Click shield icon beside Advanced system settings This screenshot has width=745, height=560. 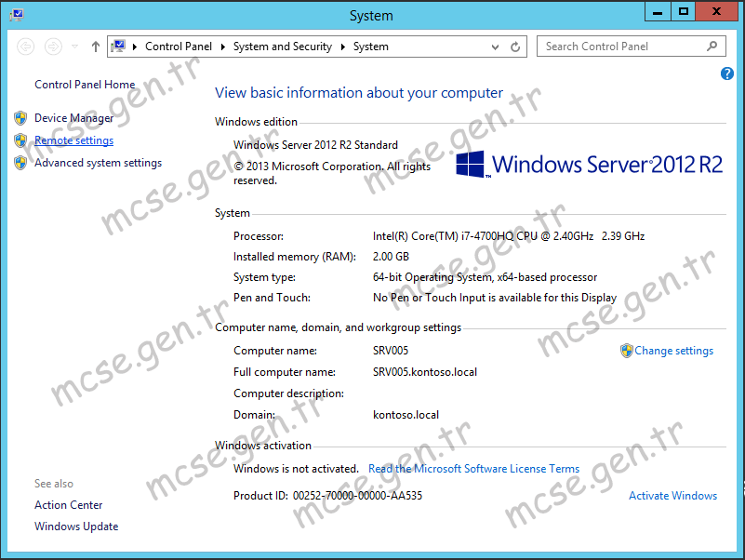click(20, 163)
